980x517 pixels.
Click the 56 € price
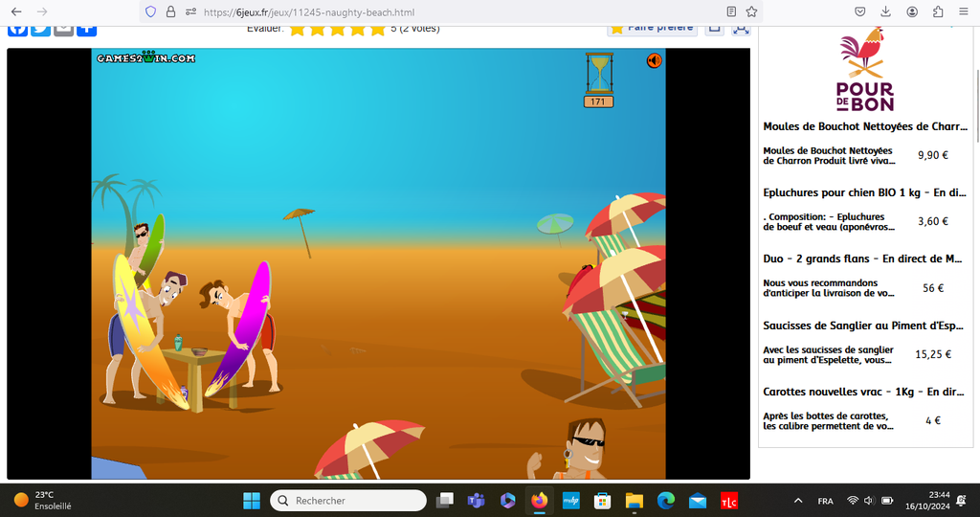(x=933, y=288)
